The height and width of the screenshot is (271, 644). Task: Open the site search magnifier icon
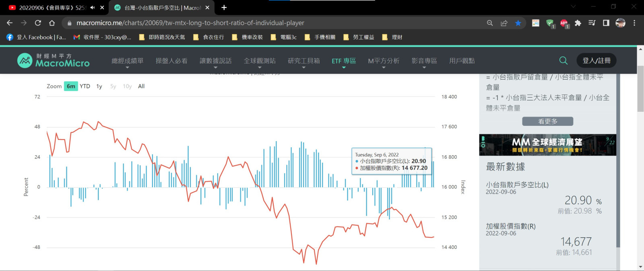[563, 61]
